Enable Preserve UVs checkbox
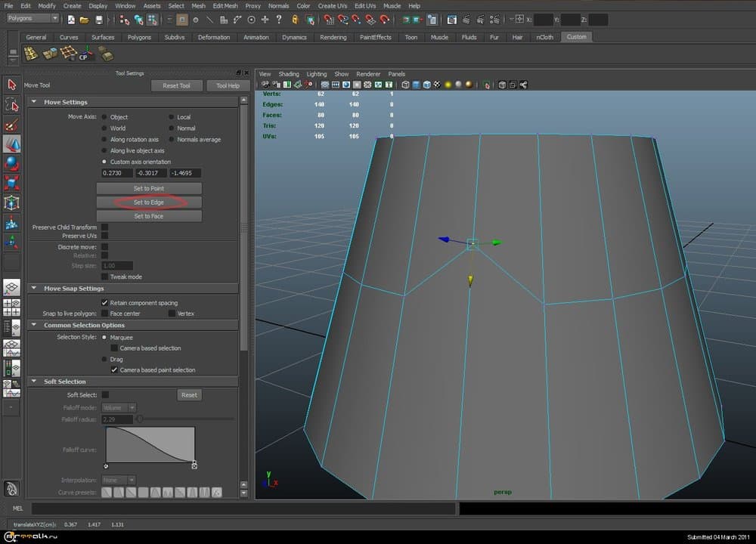This screenshot has height=544, width=756. pos(104,236)
